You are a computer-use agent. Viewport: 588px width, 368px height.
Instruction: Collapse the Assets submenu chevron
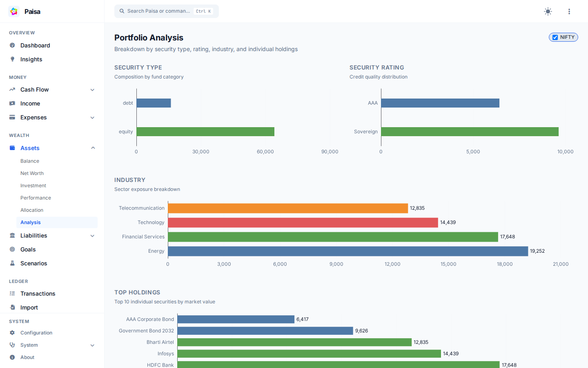93,148
